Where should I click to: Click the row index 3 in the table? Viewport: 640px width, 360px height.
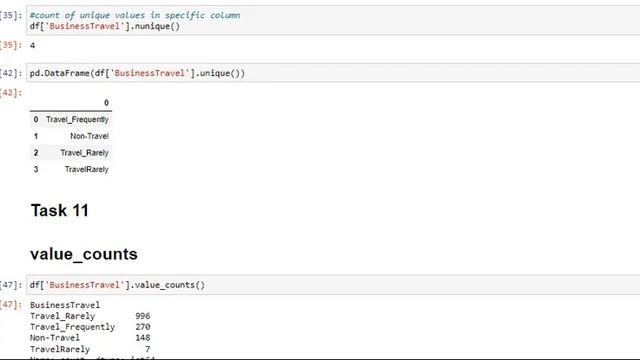click(x=36, y=169)
